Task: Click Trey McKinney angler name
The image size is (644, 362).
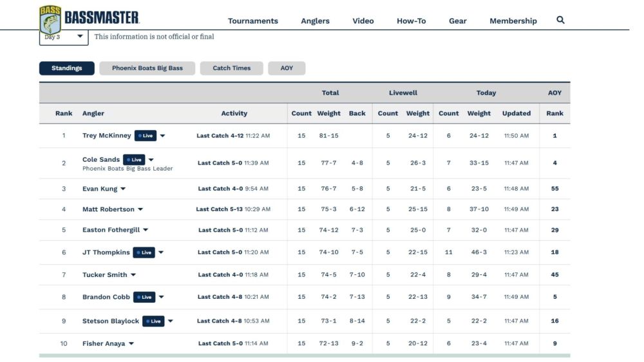Action: click(x=106, y=136)
